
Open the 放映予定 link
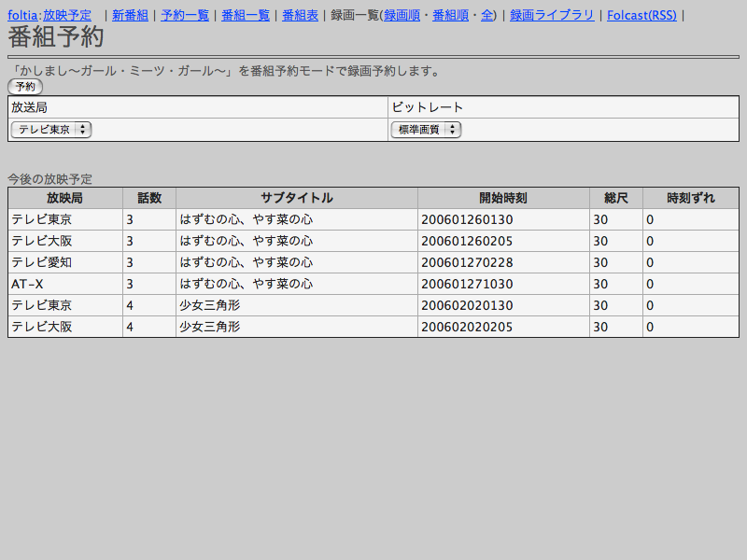tap(67, 15)
